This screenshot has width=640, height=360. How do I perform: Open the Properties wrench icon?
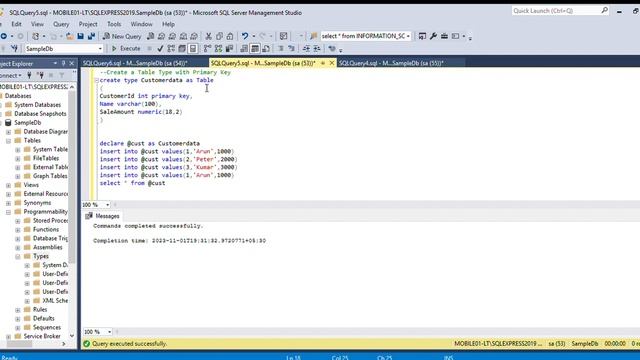coord(433,36)
